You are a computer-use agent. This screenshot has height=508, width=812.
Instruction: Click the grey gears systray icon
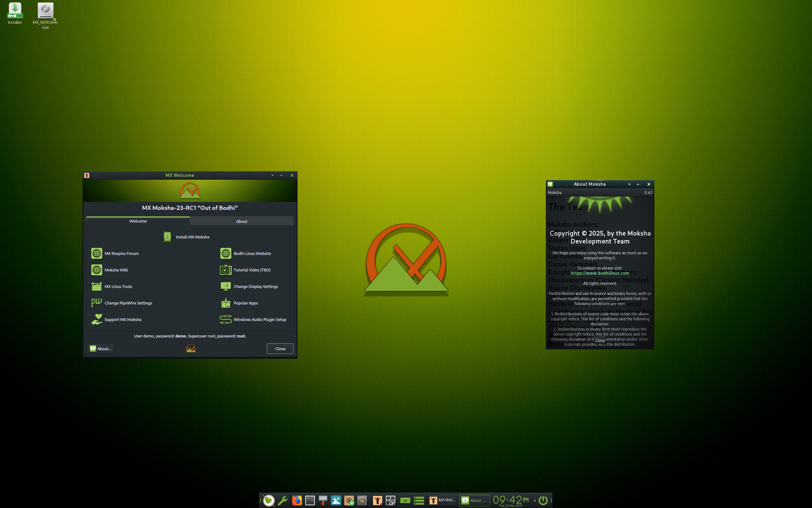pyautogui.click(x=390, y=500)
